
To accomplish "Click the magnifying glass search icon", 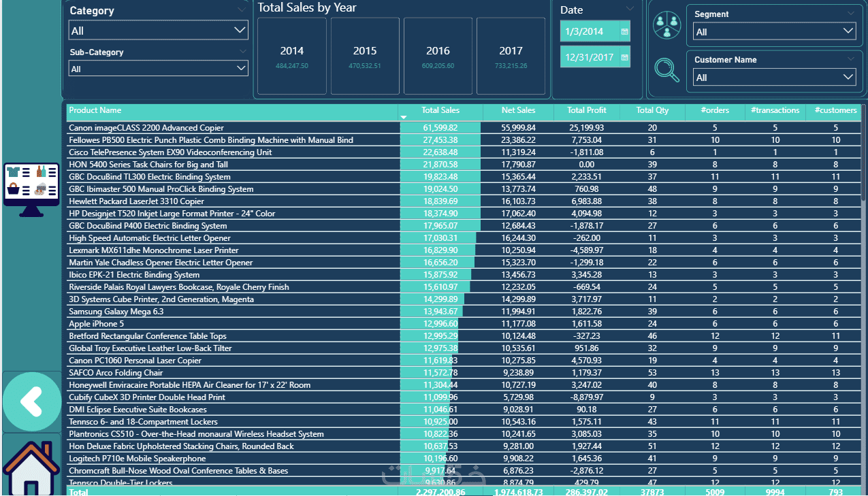I will [x=666, y=69].
